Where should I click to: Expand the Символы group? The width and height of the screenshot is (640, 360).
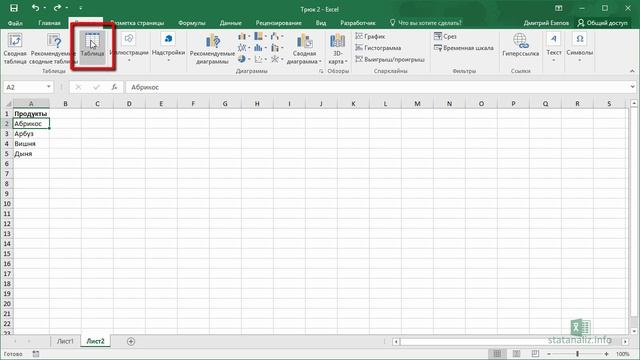(580, 47)
